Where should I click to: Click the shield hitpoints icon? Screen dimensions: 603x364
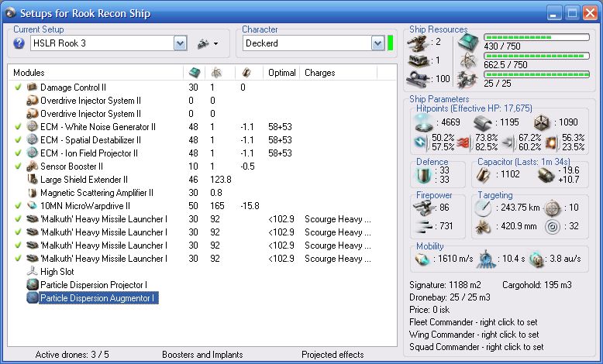pyautogui.click(x=424, y=122)
